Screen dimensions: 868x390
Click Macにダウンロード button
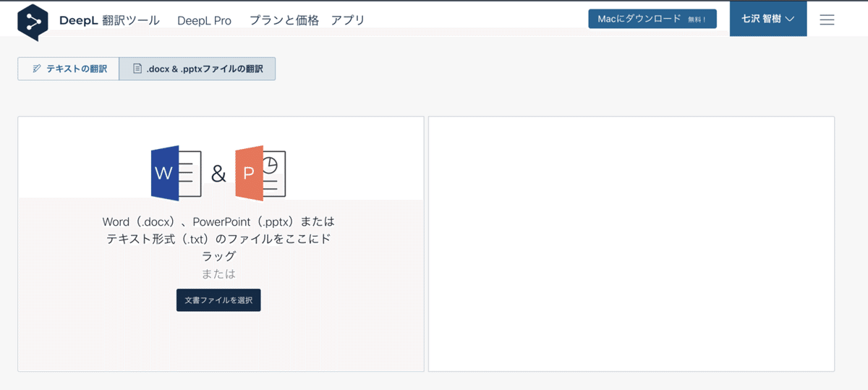point(652,19)
